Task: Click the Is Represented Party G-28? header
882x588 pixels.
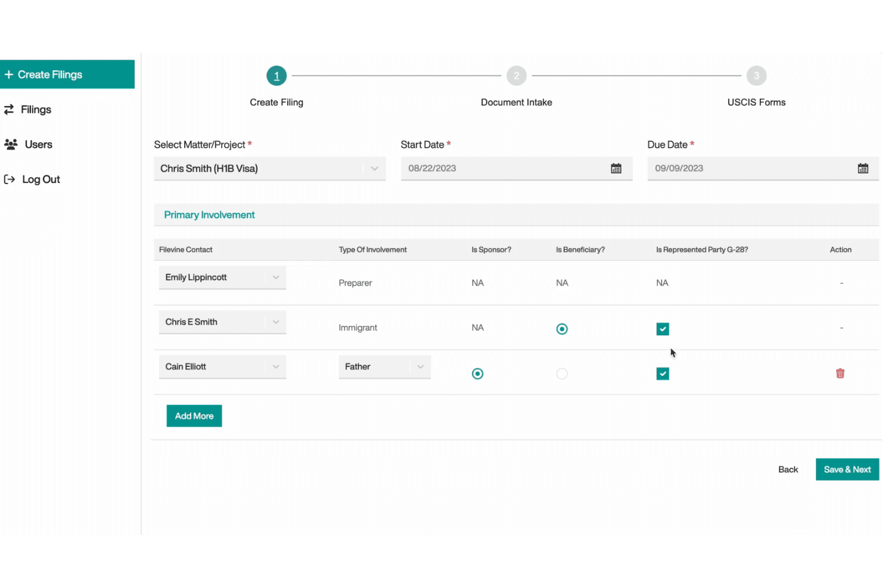Action: 702,250
